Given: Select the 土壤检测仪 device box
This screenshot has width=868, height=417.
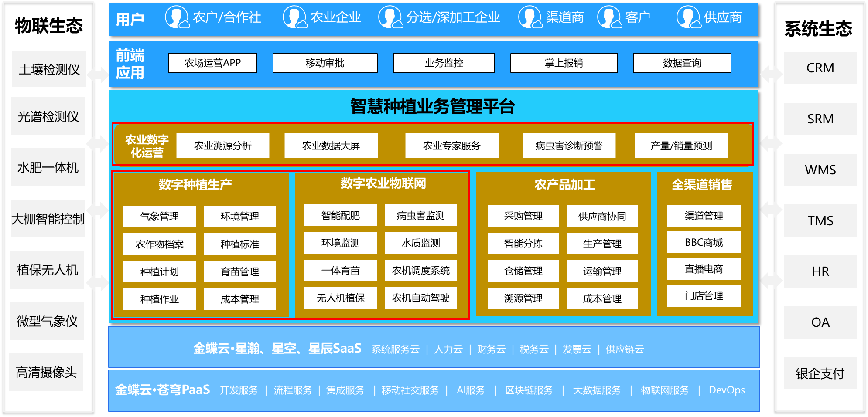Looking at the screenshot, I should (49, 69).
